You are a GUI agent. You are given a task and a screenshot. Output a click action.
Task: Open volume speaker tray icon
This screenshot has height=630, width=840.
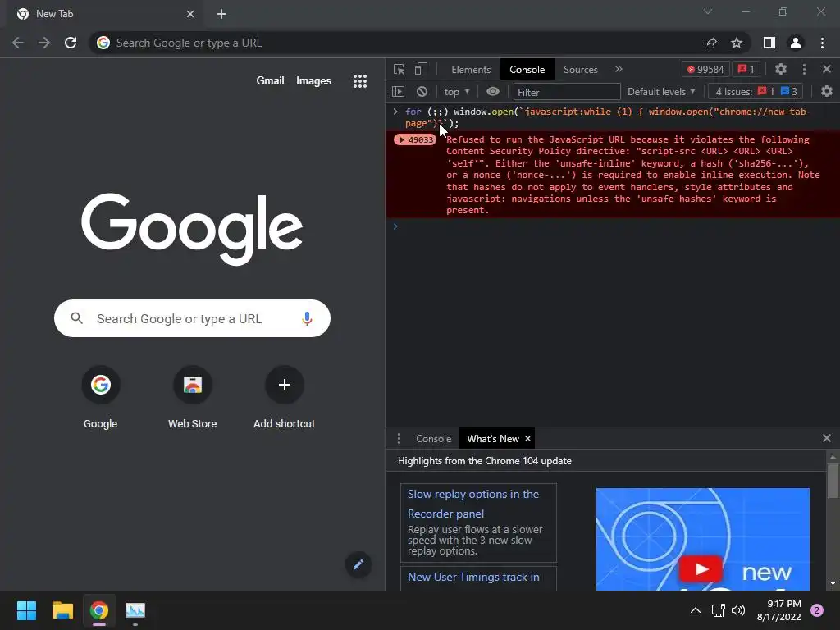[738, 610]
